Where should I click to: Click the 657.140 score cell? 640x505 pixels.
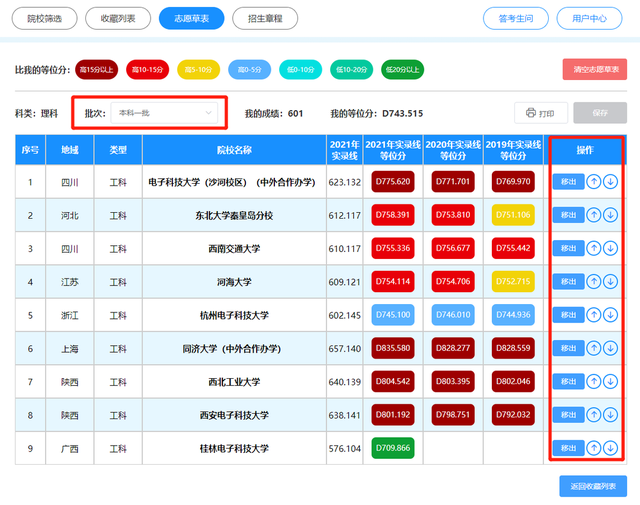(x=344, y=348)
